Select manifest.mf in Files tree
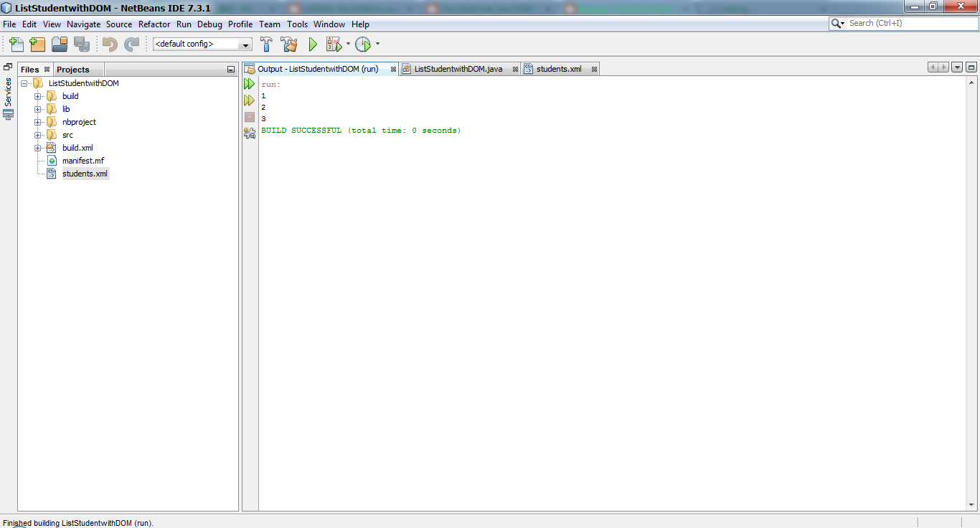 click(83, 161)
